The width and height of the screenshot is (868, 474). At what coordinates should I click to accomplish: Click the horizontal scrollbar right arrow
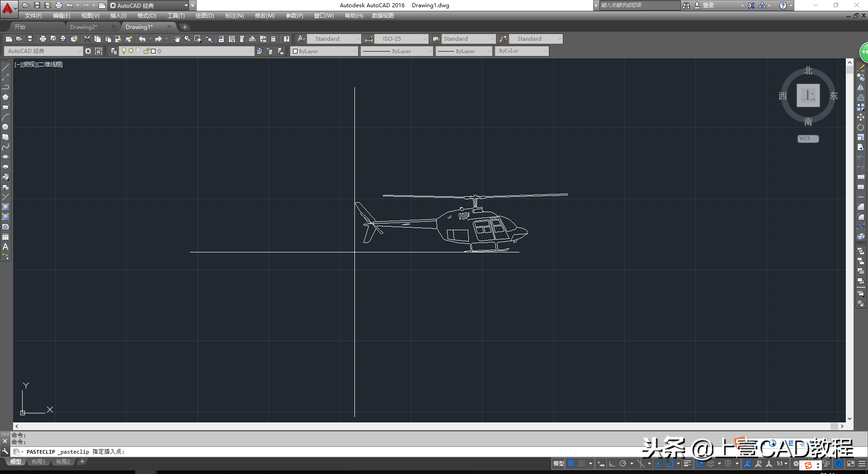click(842, 426)
